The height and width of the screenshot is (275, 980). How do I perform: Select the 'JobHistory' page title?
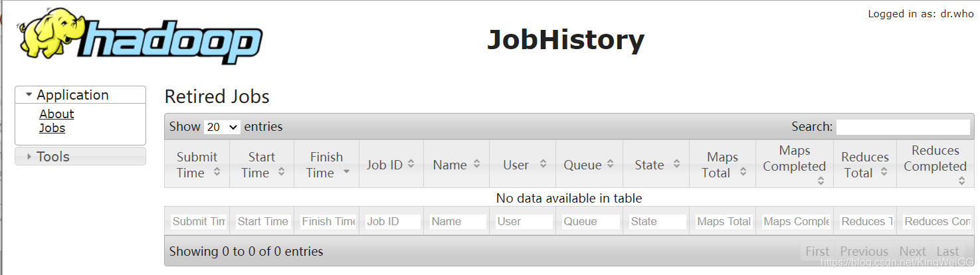[x=566, y=40]
